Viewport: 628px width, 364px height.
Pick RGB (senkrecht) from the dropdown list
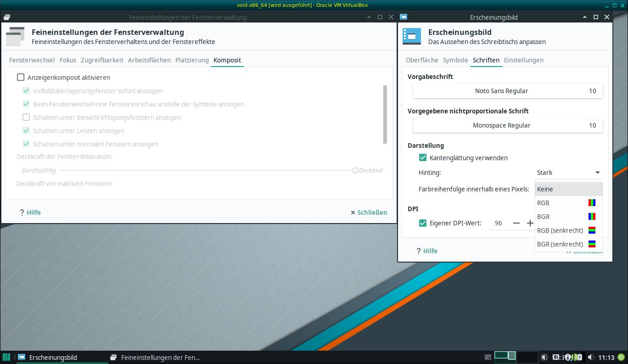(x=560, y=230)
